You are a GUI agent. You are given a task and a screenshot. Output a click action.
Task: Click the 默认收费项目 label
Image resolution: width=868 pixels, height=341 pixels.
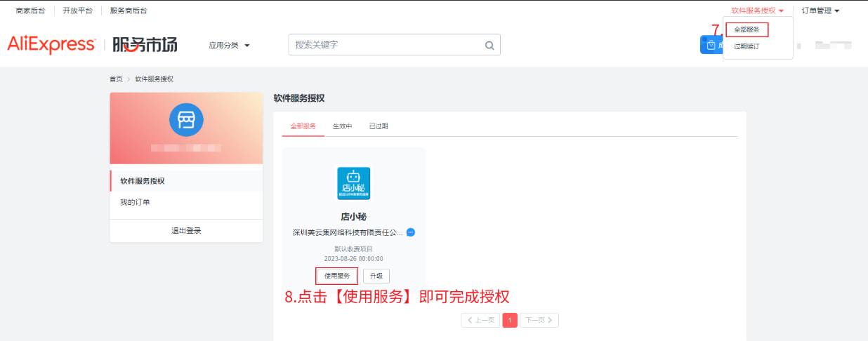pyautogui.click(x=354, y=249)
